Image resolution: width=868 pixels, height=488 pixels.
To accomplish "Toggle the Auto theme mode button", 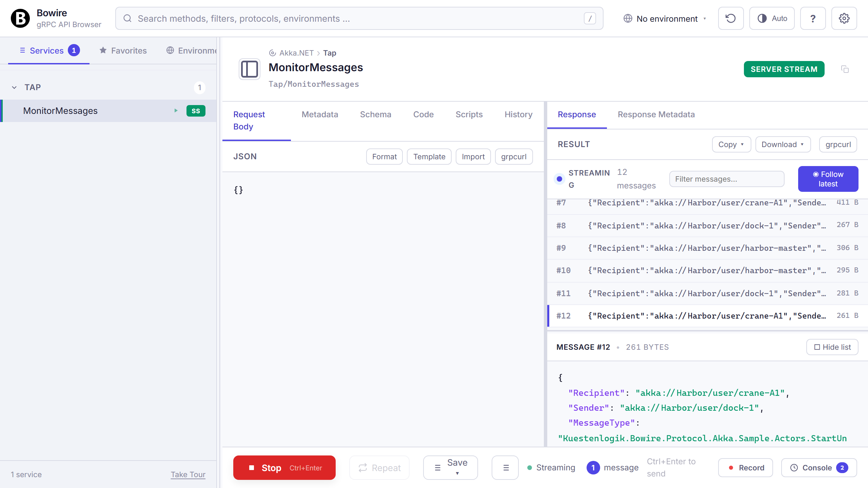I will [x=772, y=18].
